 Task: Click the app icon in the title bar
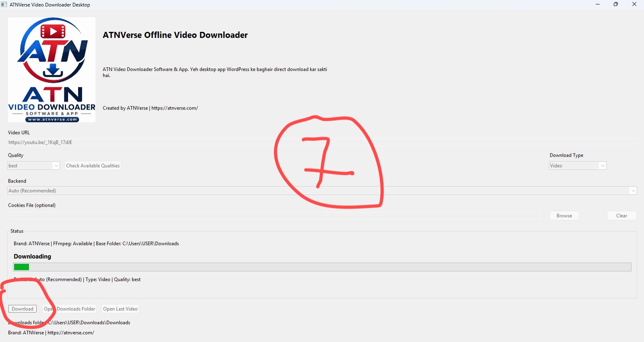pyautogui.click(x=4, y=4)
